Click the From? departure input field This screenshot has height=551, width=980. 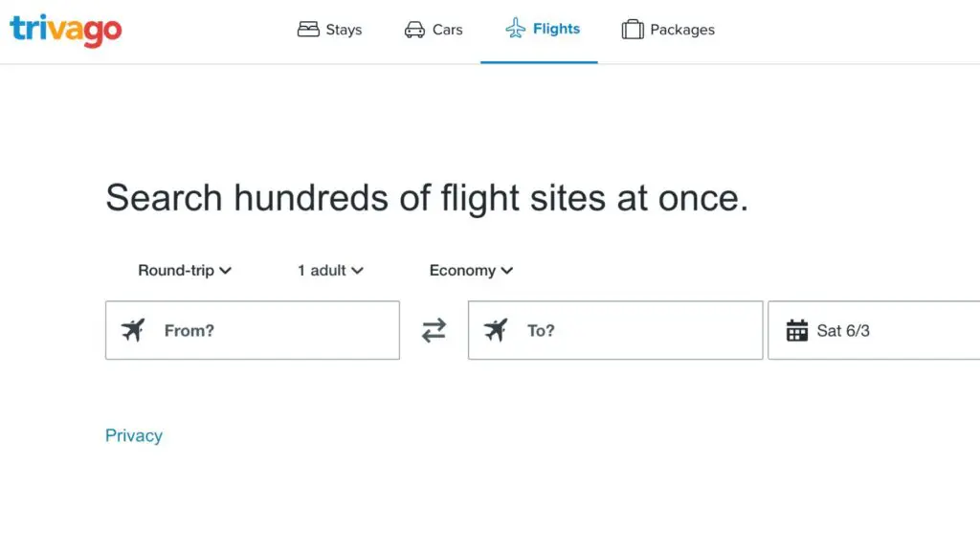(252, 330)
